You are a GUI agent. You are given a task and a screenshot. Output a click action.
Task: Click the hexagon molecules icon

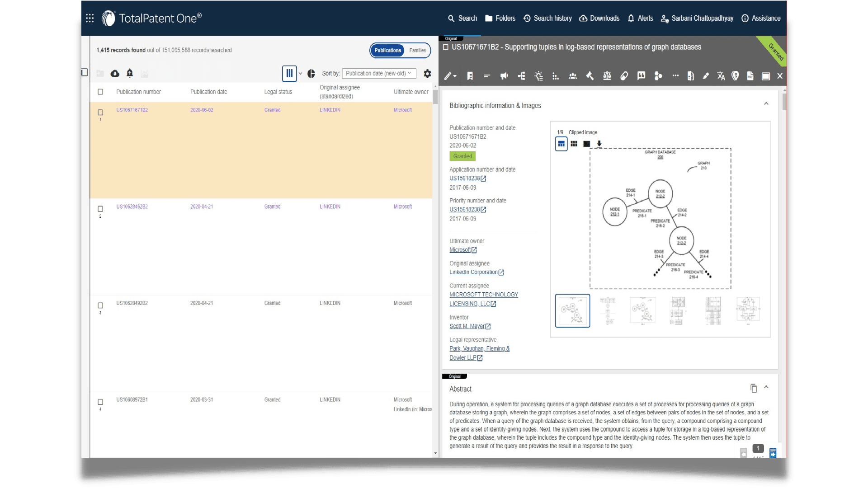point(658,76)
